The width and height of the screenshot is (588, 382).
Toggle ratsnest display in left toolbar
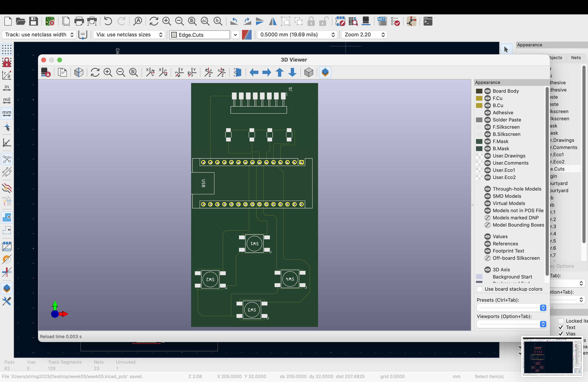7,159
